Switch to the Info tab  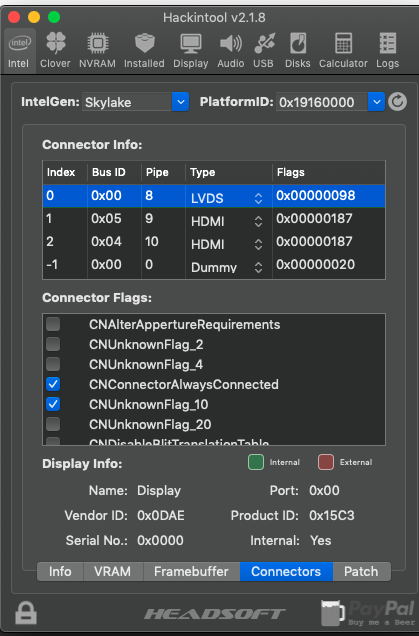tap(60, 572)
